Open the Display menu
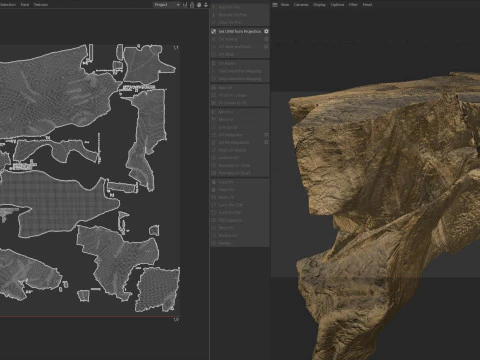Viewport: 480px width, 360px height. [x=319, y=5]
